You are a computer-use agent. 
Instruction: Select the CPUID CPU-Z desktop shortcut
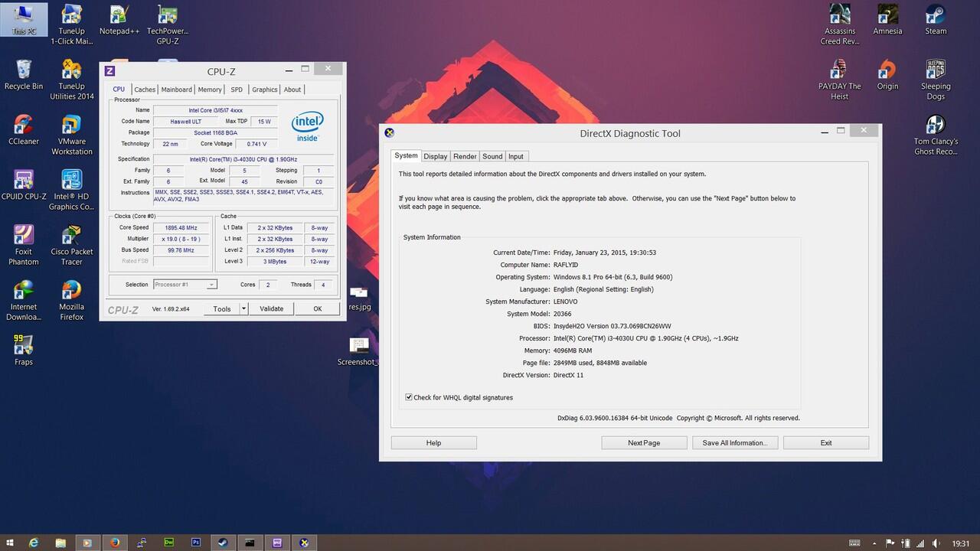click(24, 185)
